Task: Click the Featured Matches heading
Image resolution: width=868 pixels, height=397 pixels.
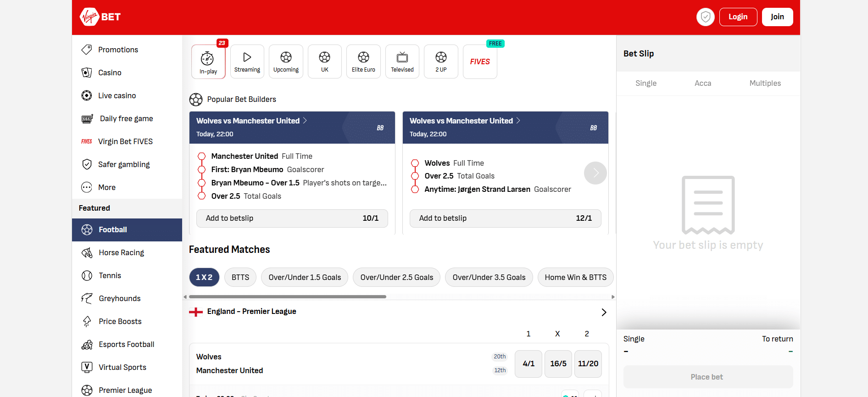Action: (229, 250)
